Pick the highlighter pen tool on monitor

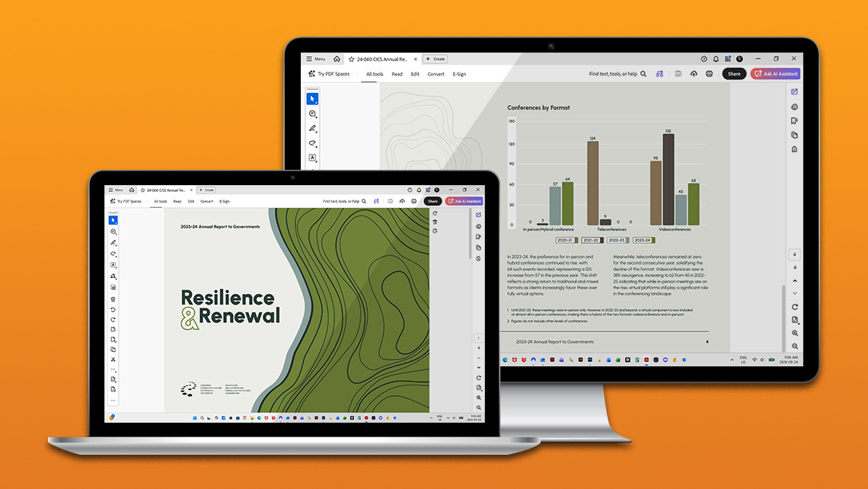coord(312,129)
